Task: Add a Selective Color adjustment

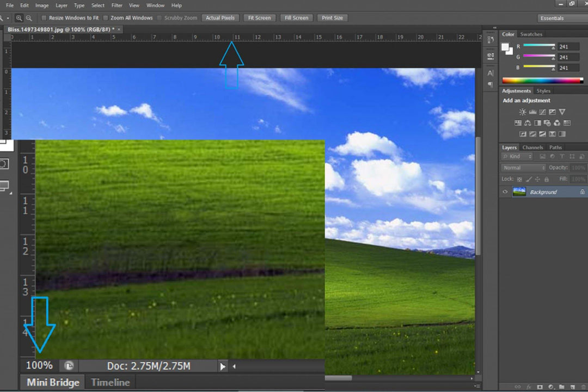Action: (552, 134)
